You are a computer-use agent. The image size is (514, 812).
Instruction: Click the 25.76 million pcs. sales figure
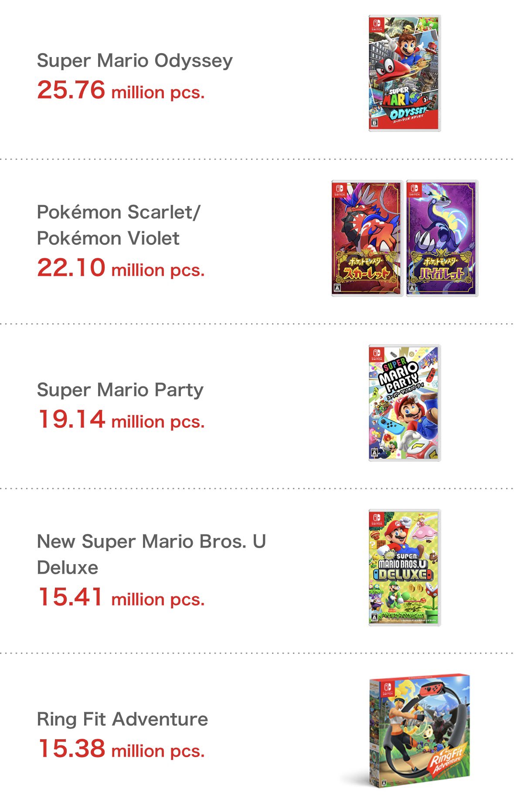click(x=121, y=91)
